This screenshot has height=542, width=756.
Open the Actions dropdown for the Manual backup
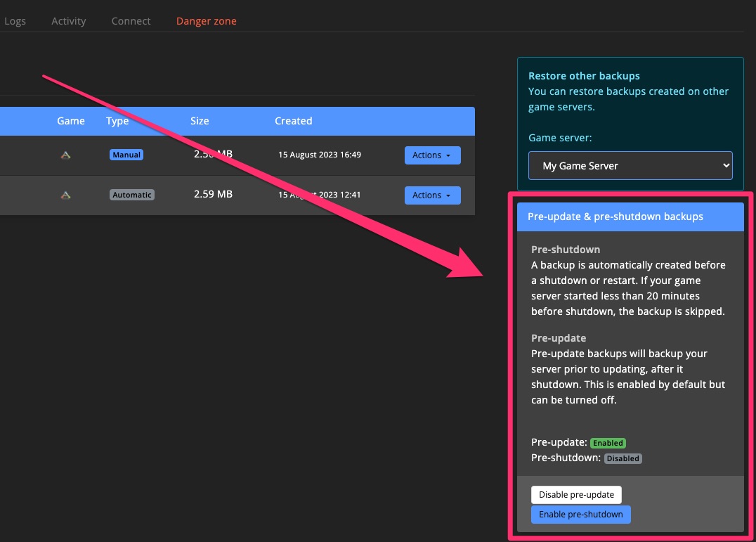coord(432,155)
